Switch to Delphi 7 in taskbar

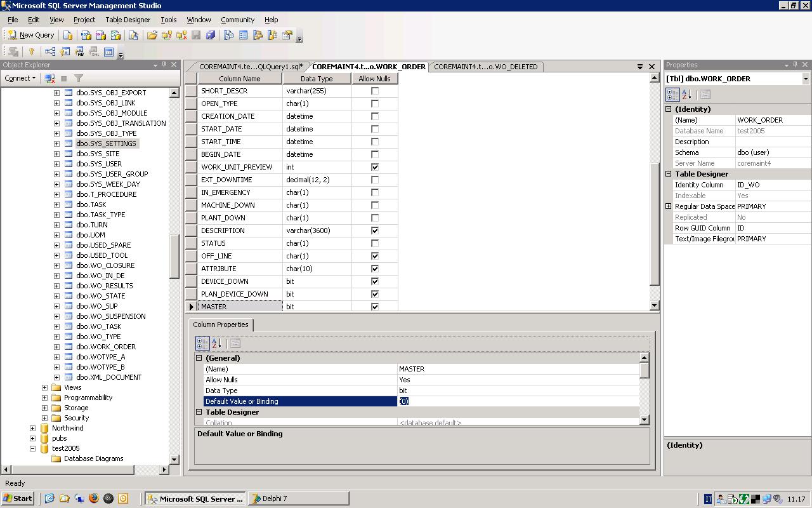point(298,498)
